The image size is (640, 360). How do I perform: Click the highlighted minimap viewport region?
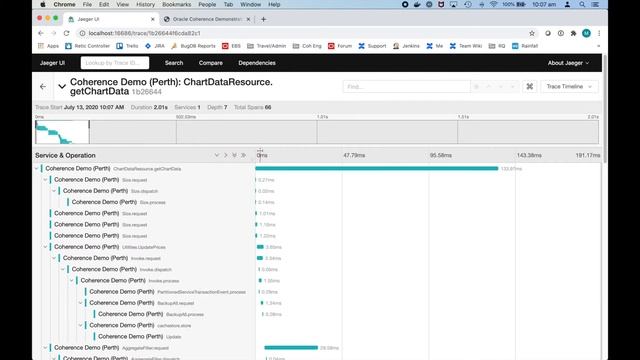click(x=62, y=132)
